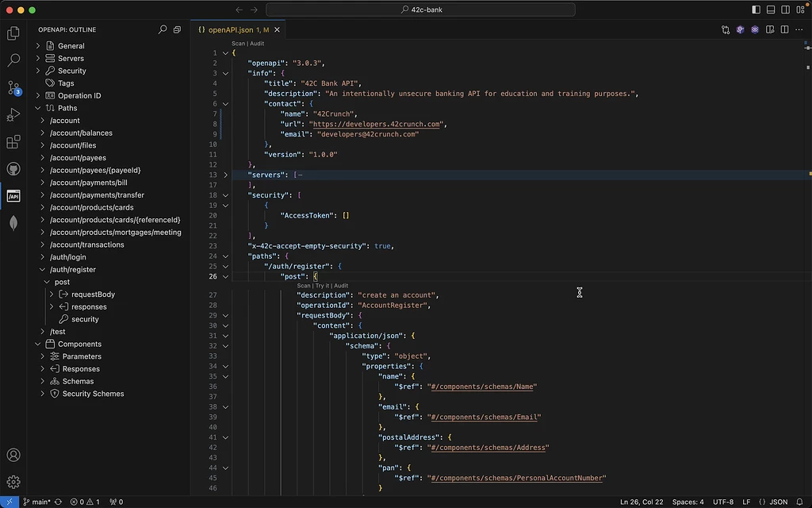Click the Scan code lens above line 1

click(238, 44)
